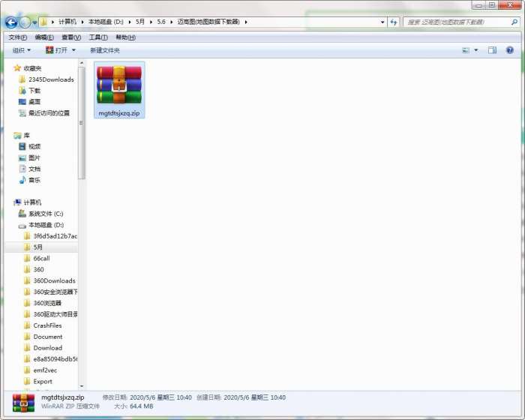
Task: Open the 2345Downloads favorite folder
Action: 51,79
